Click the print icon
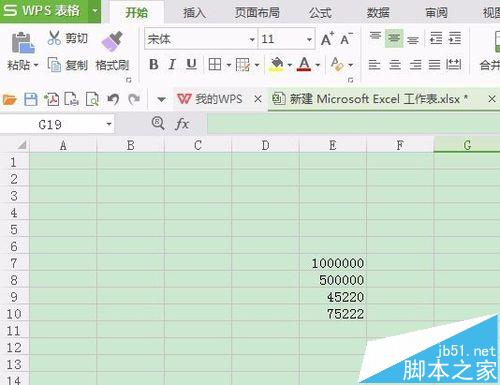This screenshot has height=385, width=500. tap(71, 99)
